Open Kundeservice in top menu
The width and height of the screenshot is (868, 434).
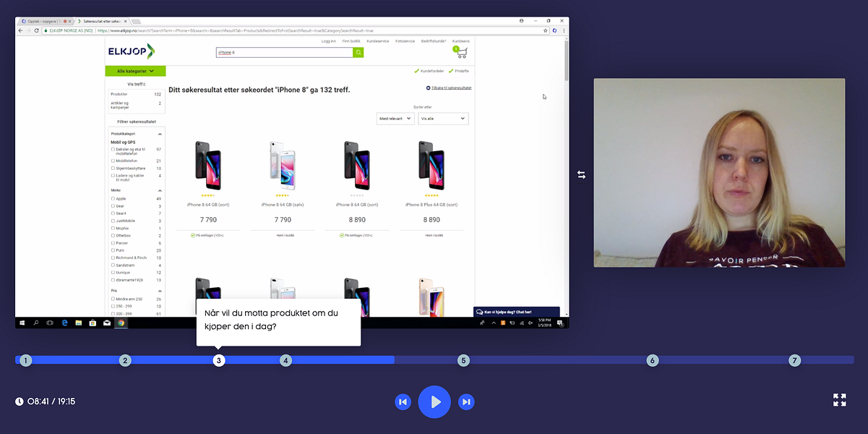coord(378,41)
